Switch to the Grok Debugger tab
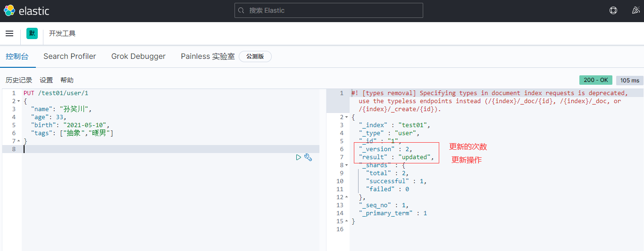 138,57
